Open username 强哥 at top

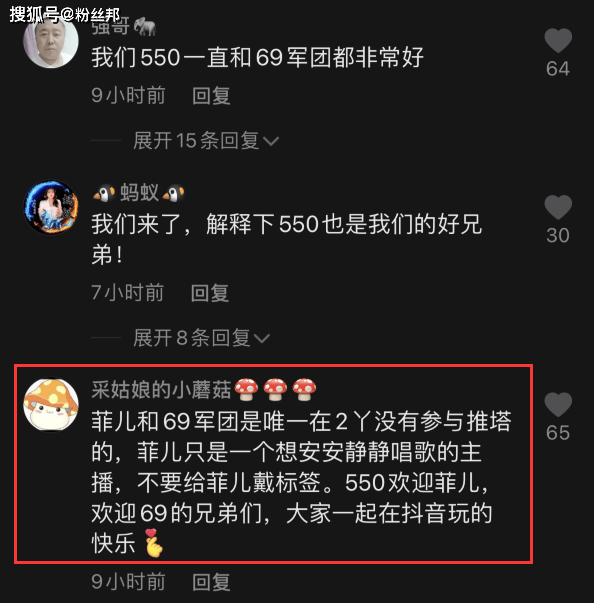tap(123, 27)
